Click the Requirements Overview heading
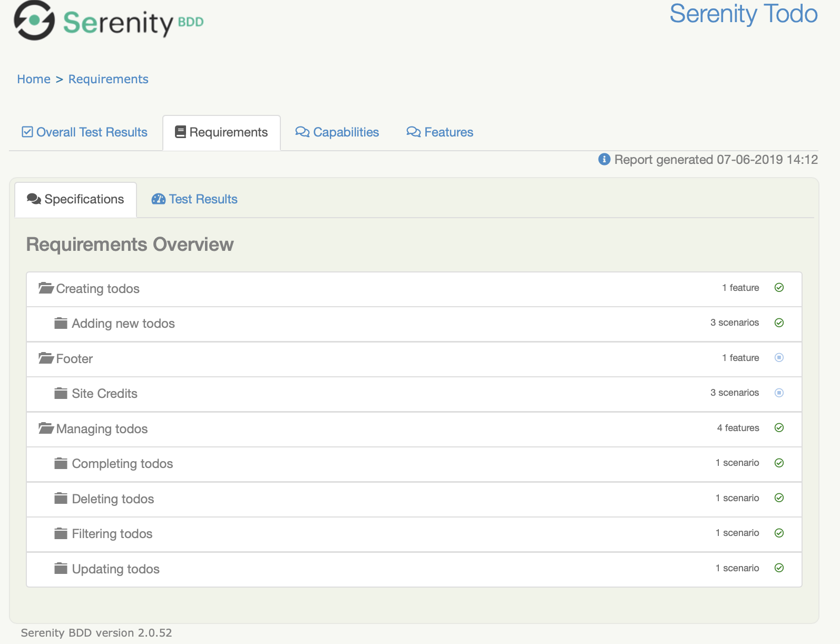This screenshot has height=644, width=840. click(130, 245)
